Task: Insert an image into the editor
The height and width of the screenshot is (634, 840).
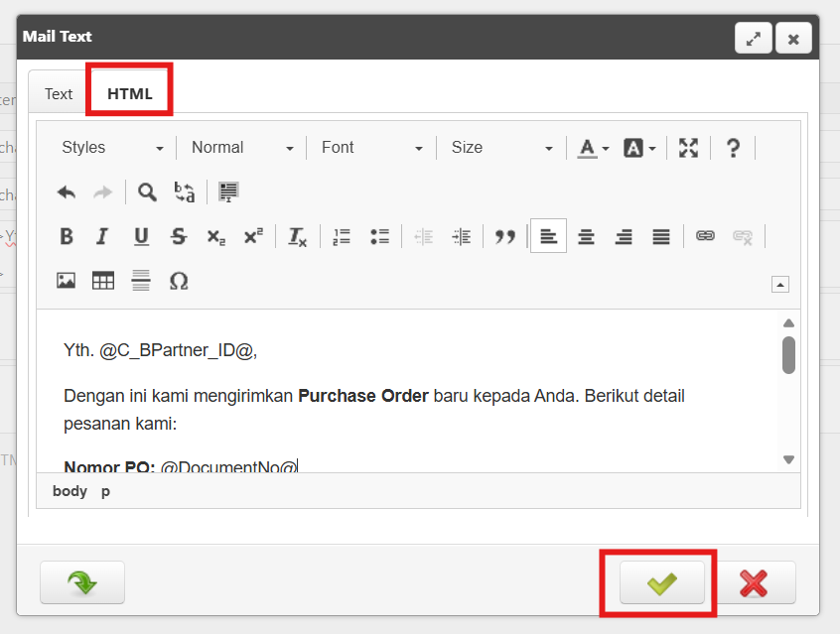Action: point(67,281)
